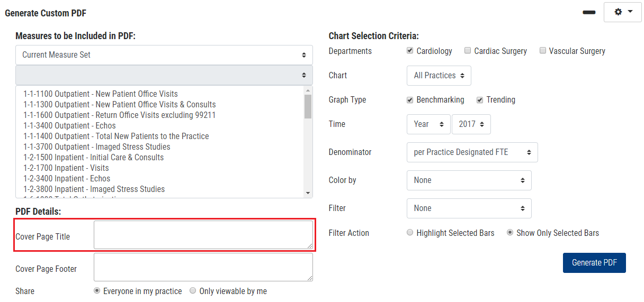This screenshot has height=302, width=644.
Task: Choose Only viewable by me sharing
Action: [x=193, y=291]
